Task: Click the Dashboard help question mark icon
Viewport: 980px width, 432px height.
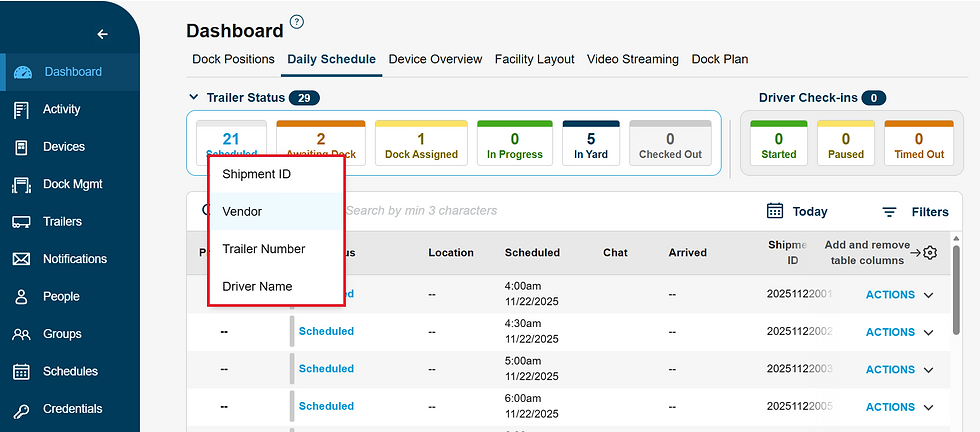Action: pyautogui.click(x=297, y=22)
